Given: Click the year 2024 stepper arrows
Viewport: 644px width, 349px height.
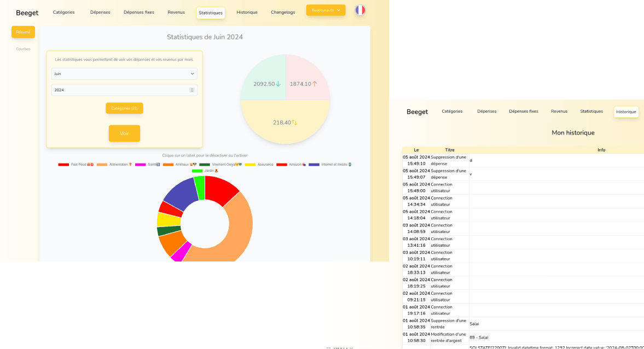Looking at the screenshot, I should [x=192, y=90].
